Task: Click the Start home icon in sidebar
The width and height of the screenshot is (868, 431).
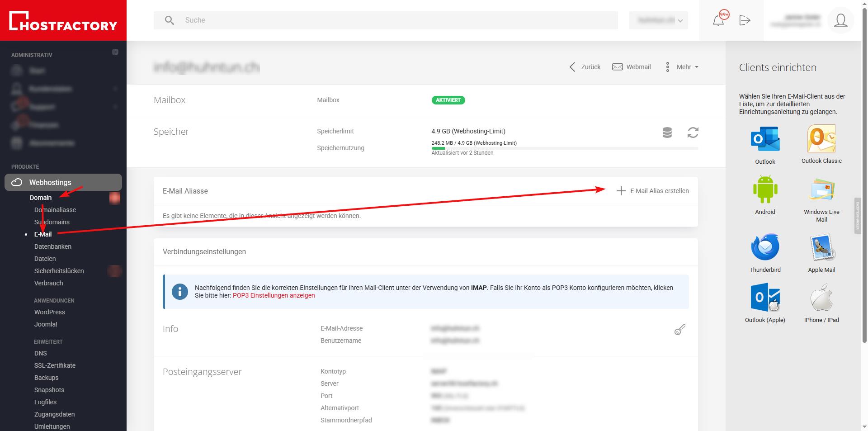Action: 17,71
